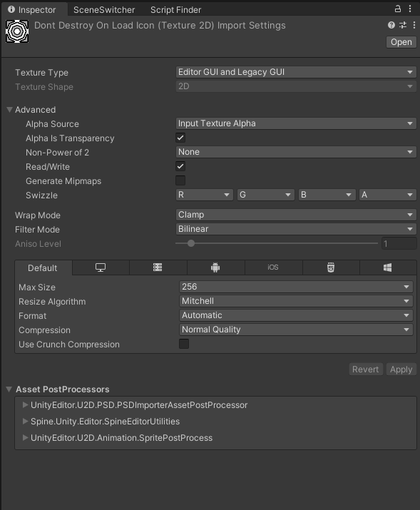Image resolution: width=420 pixels, height=510 pixels.
Task: Switch to the Script Finder tab
Action: point(176,10)
